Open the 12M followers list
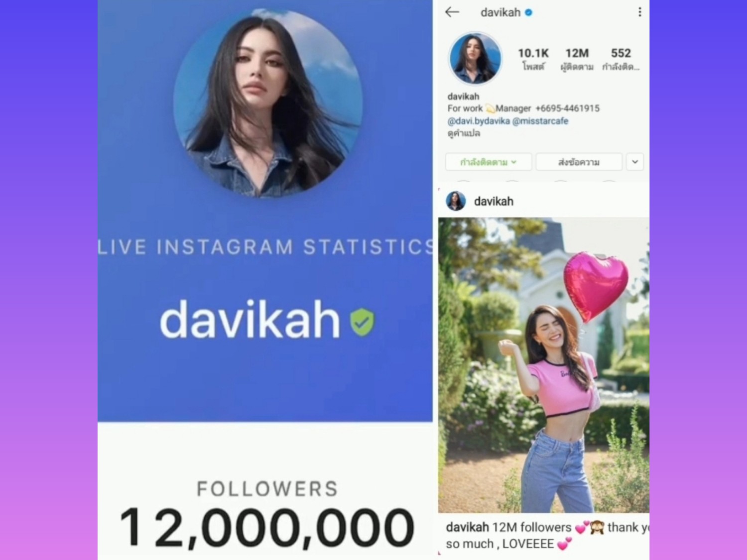 [x=577, y=59]
